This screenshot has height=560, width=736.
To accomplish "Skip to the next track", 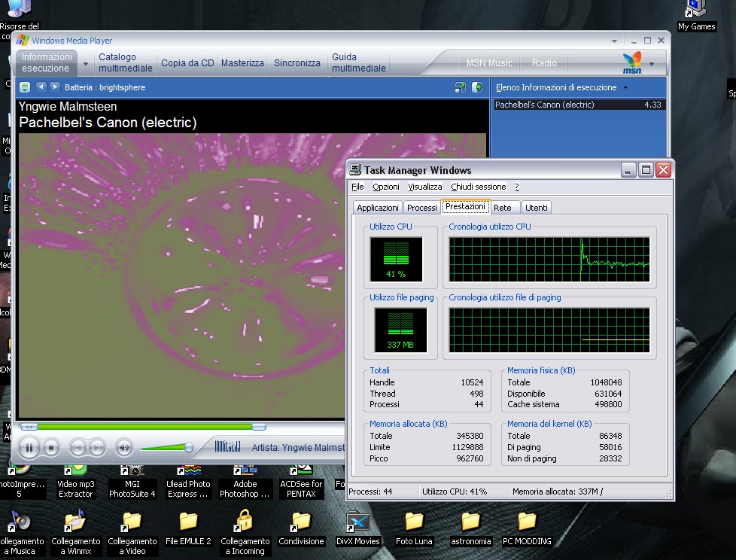I will point(97,448).
